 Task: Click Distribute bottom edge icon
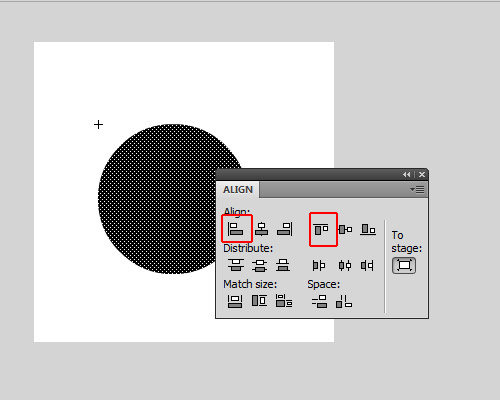pyautogui.click(x=283, y=265)
